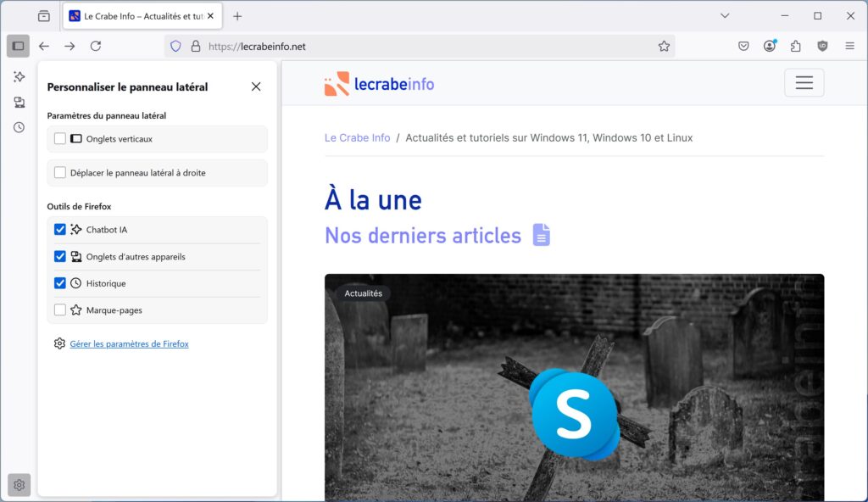Open the Firefox account menu

770,46
